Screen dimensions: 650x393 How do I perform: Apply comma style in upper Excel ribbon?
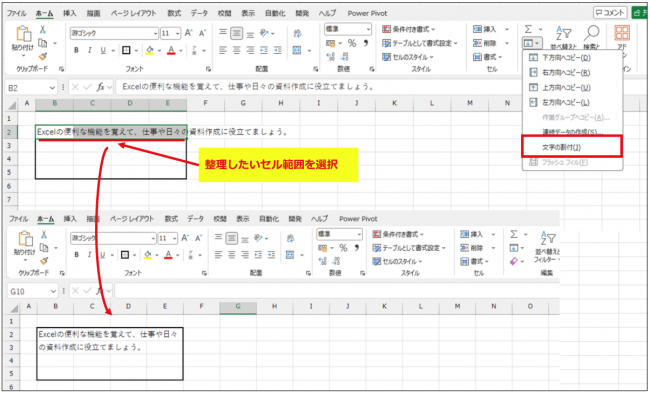pyautogui.click(x=366, y=42)
